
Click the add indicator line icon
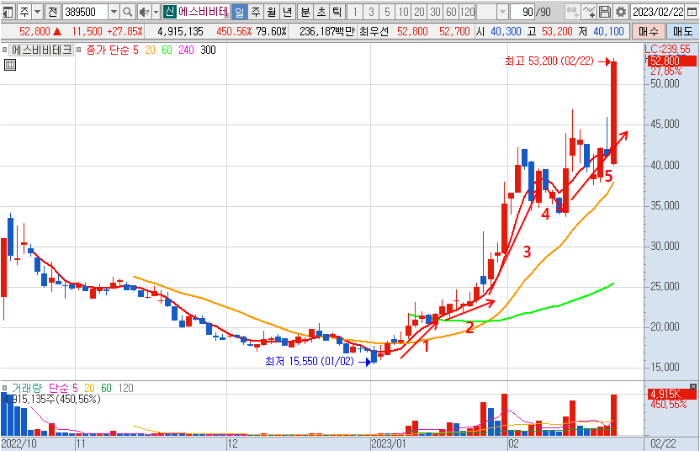click(x=589, y=12)
